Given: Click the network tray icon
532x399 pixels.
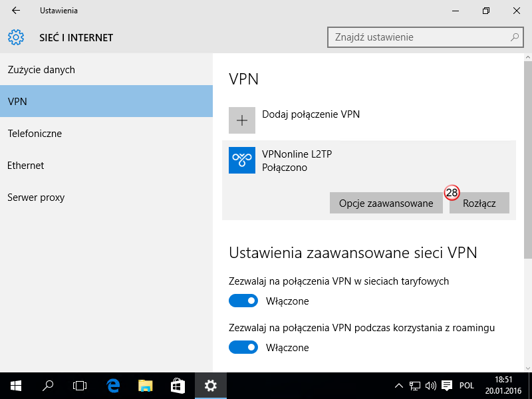Looking at the screenshot, I should coord(414,386).
